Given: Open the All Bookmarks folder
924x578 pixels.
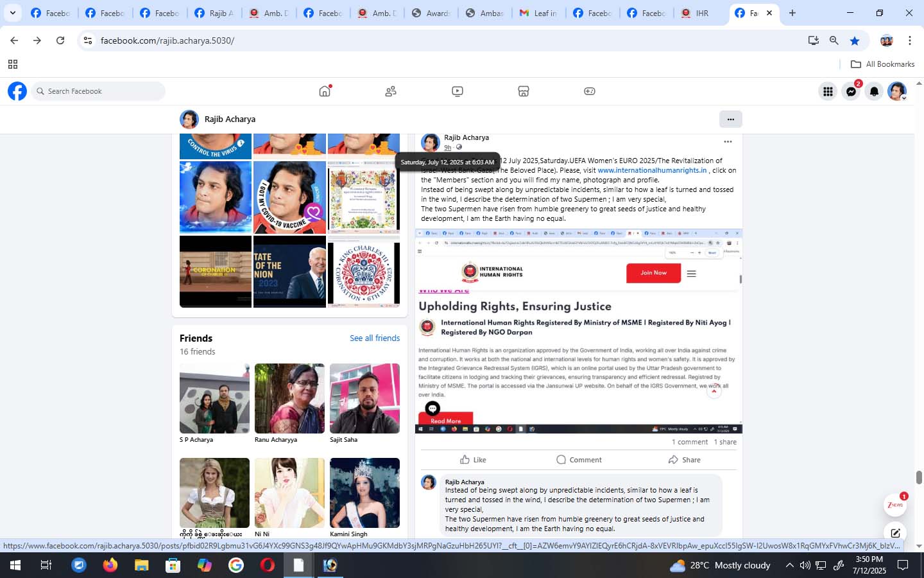Looking at the screenshot, I should point(882,64).
